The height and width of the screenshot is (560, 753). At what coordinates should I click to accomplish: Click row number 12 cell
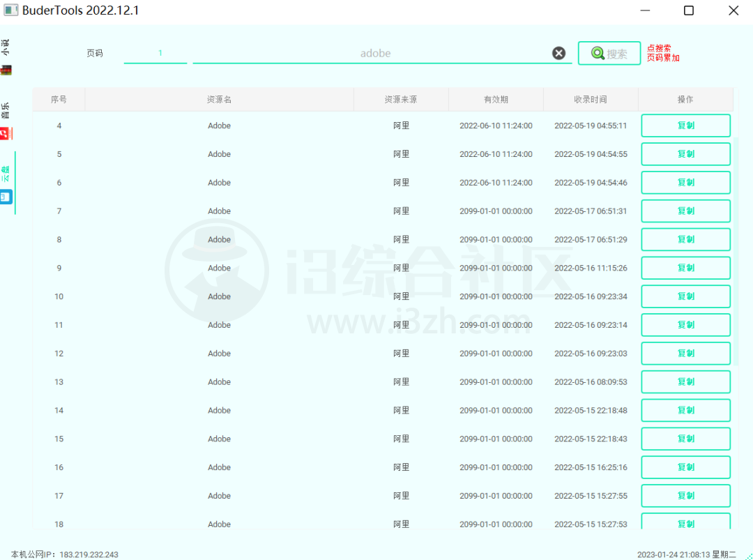click(59, 354)
